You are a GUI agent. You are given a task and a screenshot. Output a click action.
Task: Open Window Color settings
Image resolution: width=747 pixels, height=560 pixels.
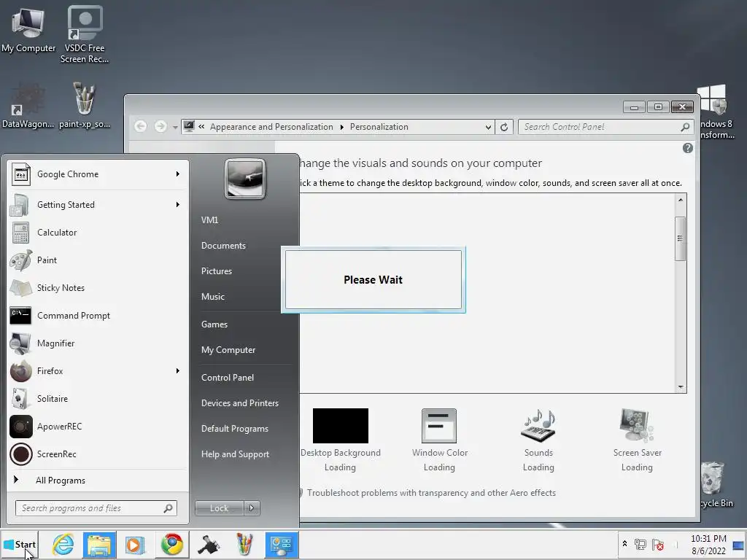pyautogui.click(x=439, y=440)
